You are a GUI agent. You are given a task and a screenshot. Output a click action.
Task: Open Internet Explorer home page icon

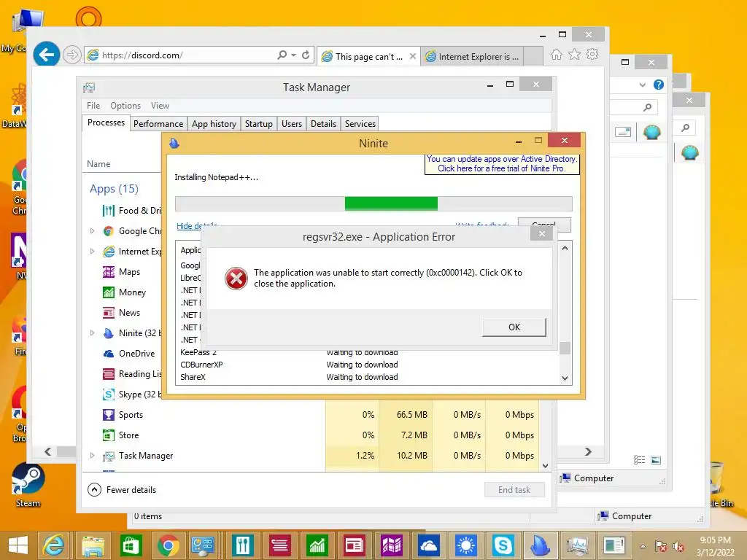coord(556,54)
